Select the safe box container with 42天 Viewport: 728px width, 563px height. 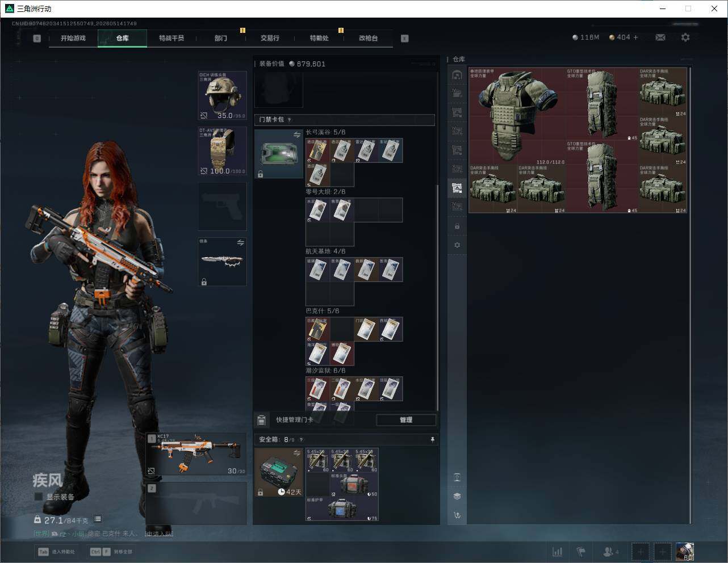[x=279, y=472]
